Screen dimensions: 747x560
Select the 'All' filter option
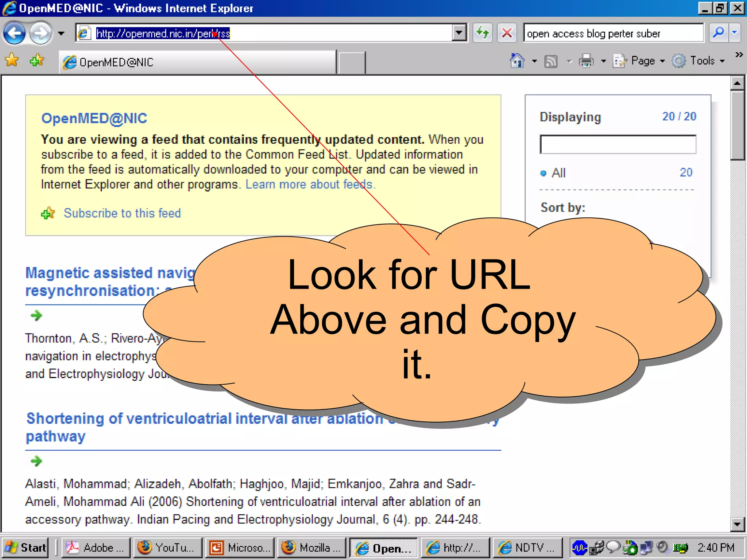[558, 173]
